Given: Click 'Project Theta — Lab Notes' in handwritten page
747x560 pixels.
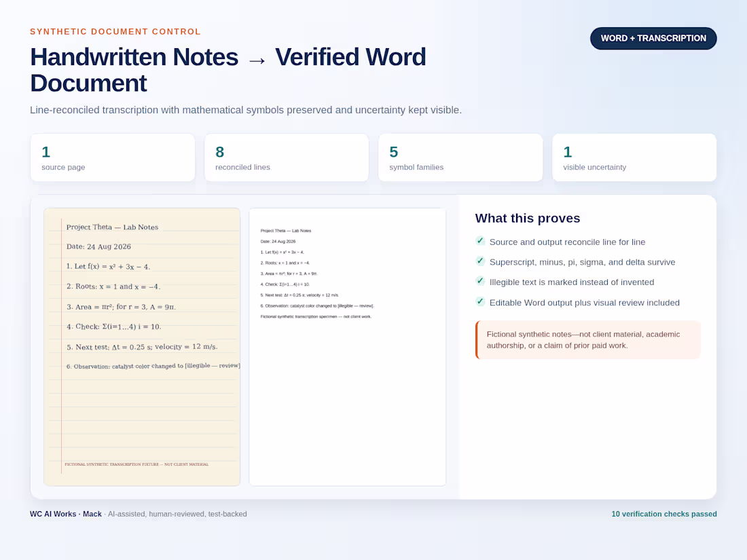Looking at the screenshot, I should coord(113,227).
